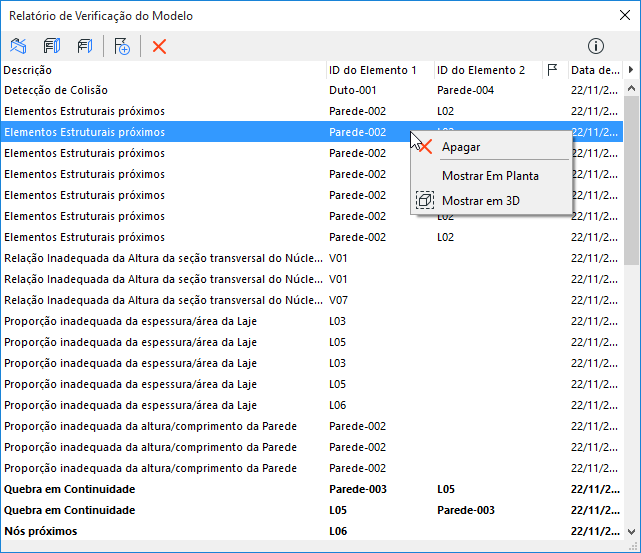Choose Mostrar Em Planta in the context menu
Viewport: 641px width, 553px height.
pyautogui.click(x=491, y=176)
